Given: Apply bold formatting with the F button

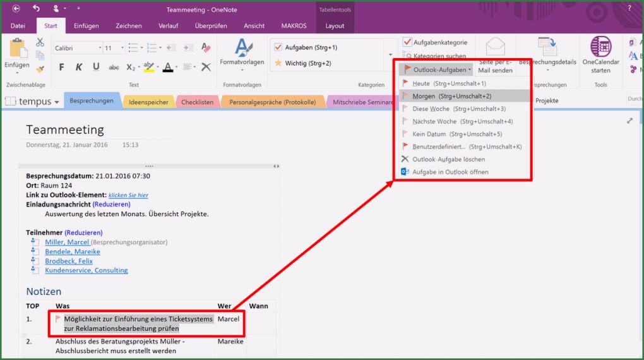Looking at the screenshot, I should tap(61, 67).
